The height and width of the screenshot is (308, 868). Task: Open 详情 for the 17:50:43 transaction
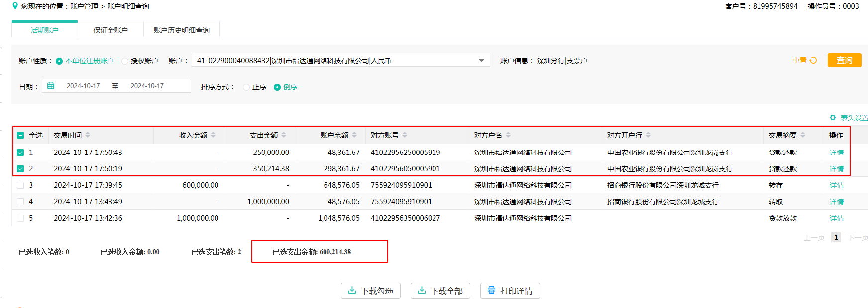837,153
